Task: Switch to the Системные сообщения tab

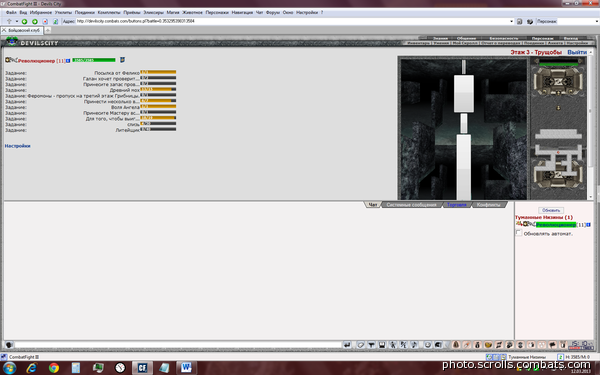Action: coord(411,205)
